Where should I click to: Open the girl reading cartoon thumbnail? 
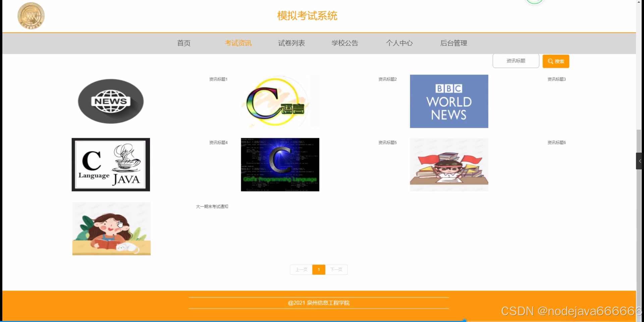pyautogui.click(x=111, y=229)
